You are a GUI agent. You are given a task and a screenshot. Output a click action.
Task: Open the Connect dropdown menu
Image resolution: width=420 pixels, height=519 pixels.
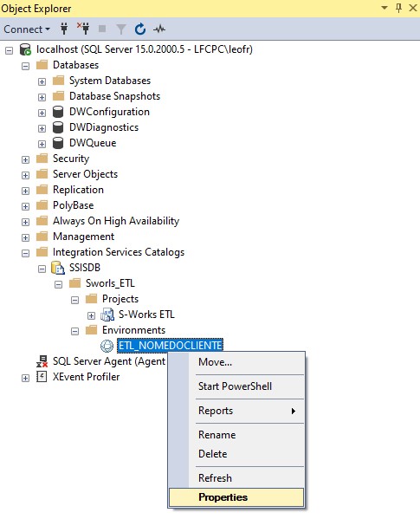click(x=27, y=29)
